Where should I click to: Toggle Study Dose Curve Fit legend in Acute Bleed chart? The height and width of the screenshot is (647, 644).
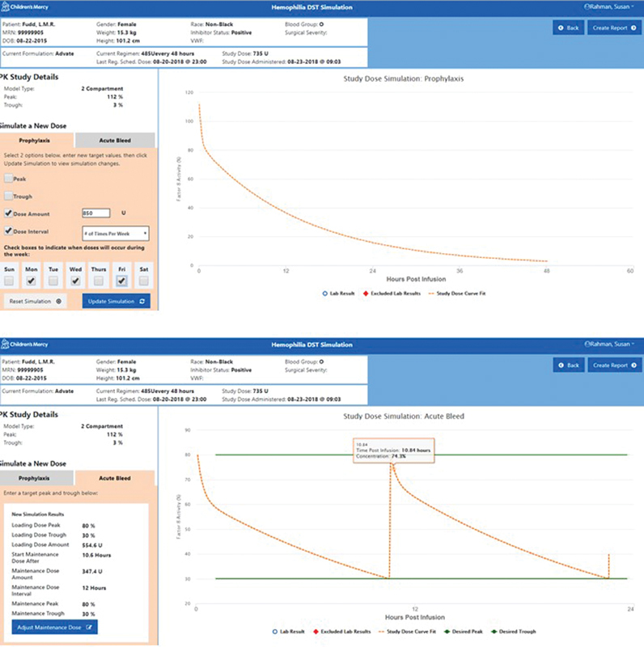tap(407, 632)
